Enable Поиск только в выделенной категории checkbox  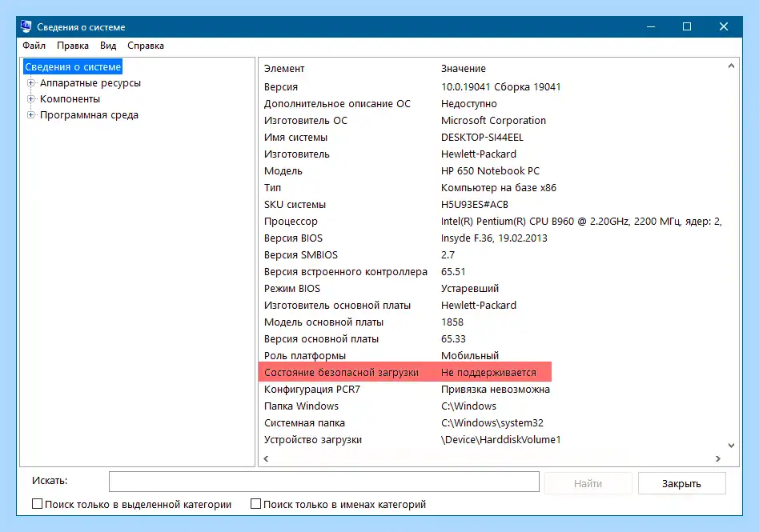(x=38, y=504)
